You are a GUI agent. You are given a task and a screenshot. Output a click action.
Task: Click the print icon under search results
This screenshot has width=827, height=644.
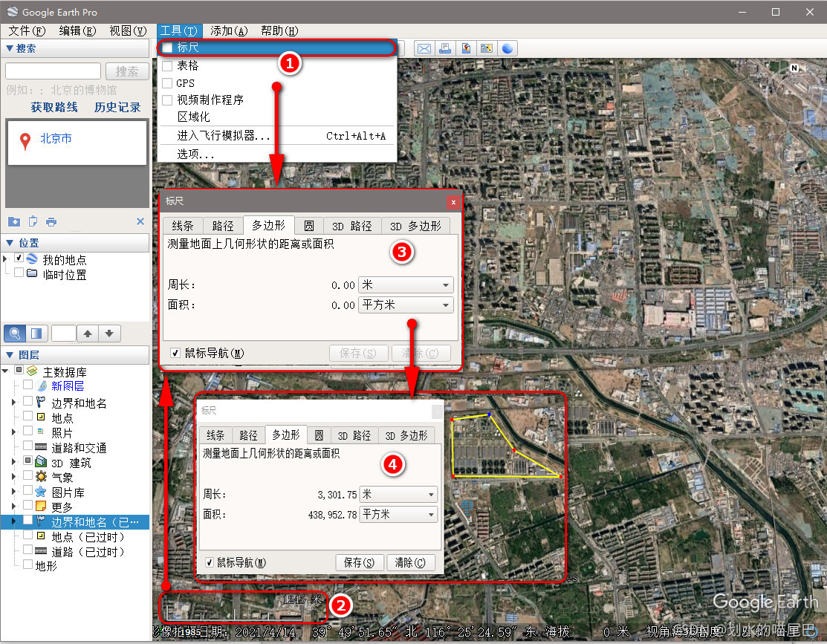pos(51,221)
